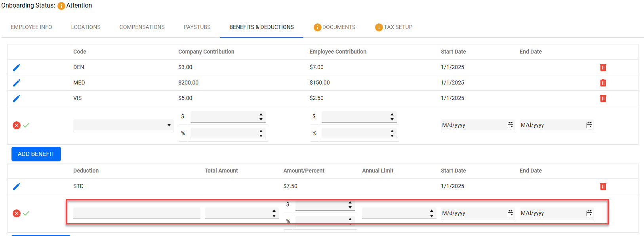Adjust Company Contribution percent stepper
The height and width of the screenshot is (236, 644).
(261, 133)
